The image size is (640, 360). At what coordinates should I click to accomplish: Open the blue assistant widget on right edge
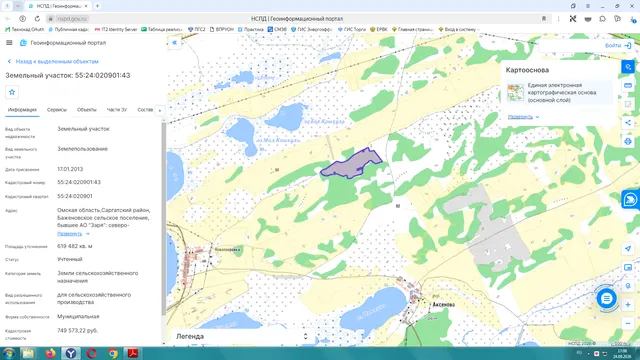(x=631, y=200)
